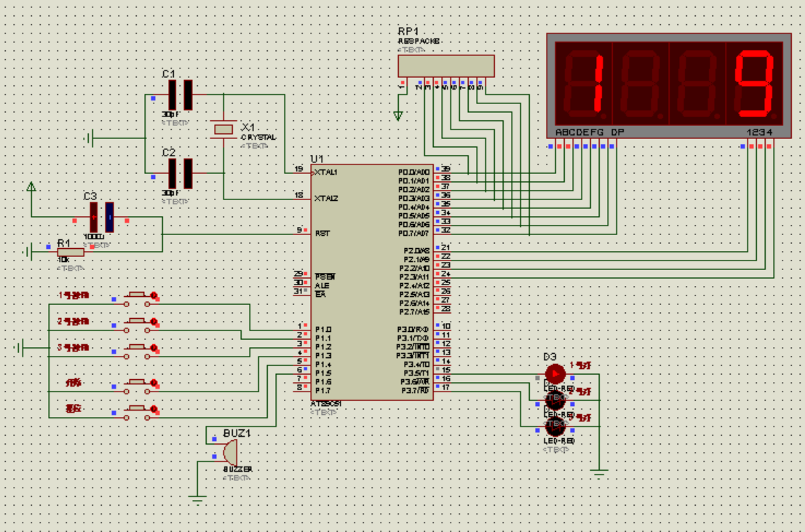Click the C2 reference label
The image size is (805, 532).
[168, 153]
